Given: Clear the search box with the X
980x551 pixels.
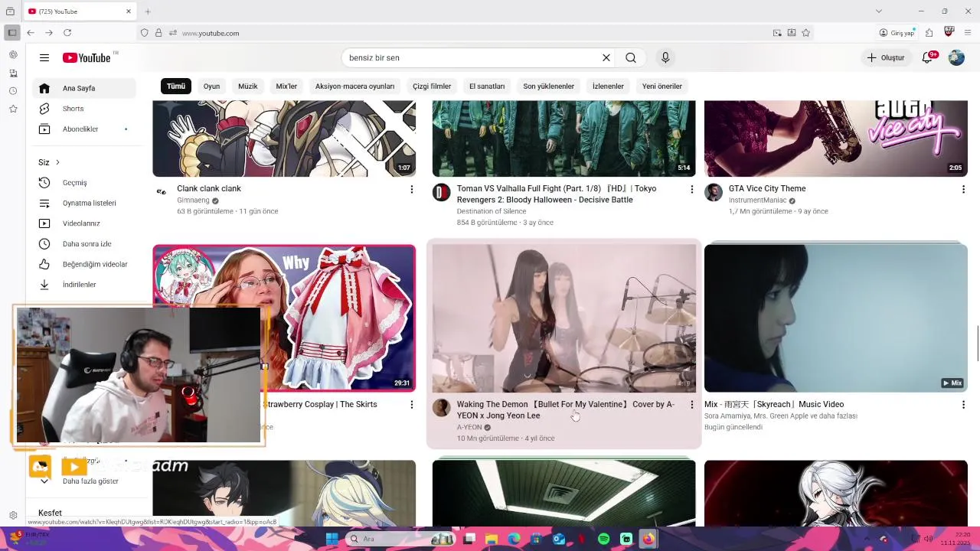Looking at the screenshot, I should click(x=606, y=57).
